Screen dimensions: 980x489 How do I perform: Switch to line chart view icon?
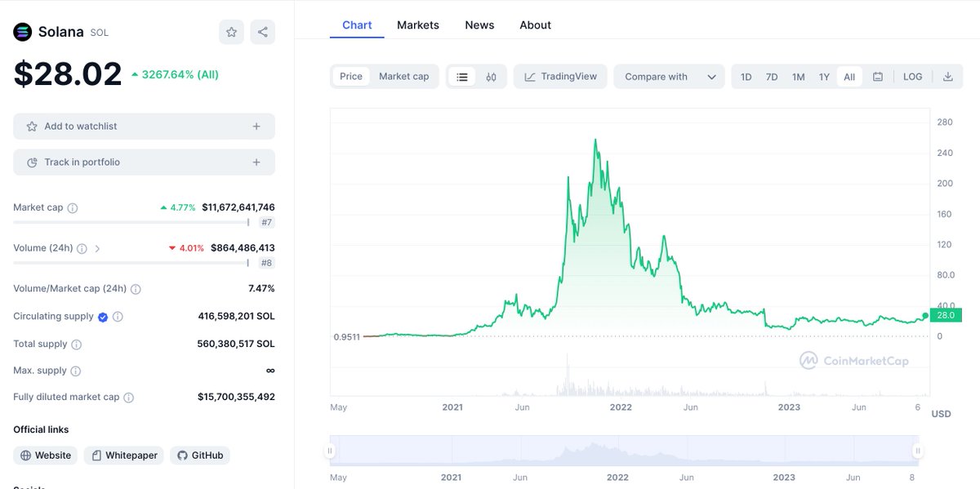pos(462,77)
